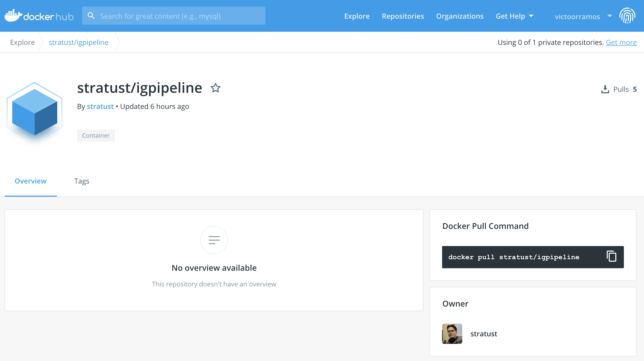Click the blue cube repository image
Image resolution: width=644 pixels, height=361 pixels.
click(34, 112)
